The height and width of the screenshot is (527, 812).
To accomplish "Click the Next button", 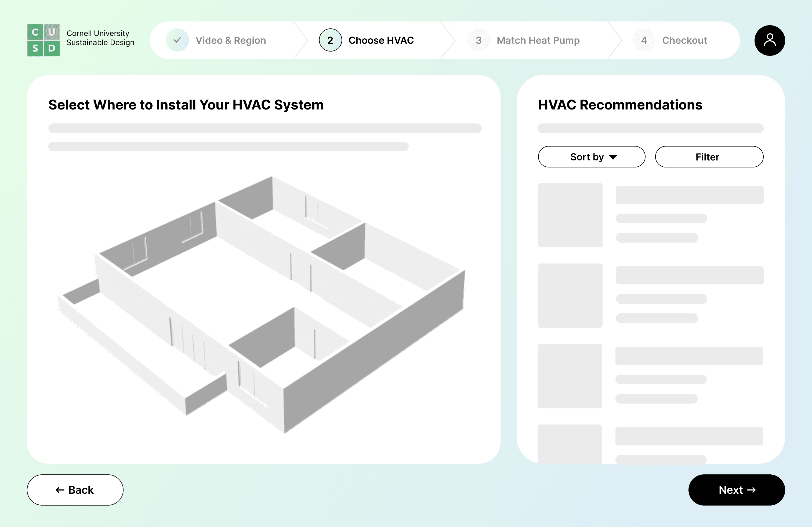I will (736, 490).
